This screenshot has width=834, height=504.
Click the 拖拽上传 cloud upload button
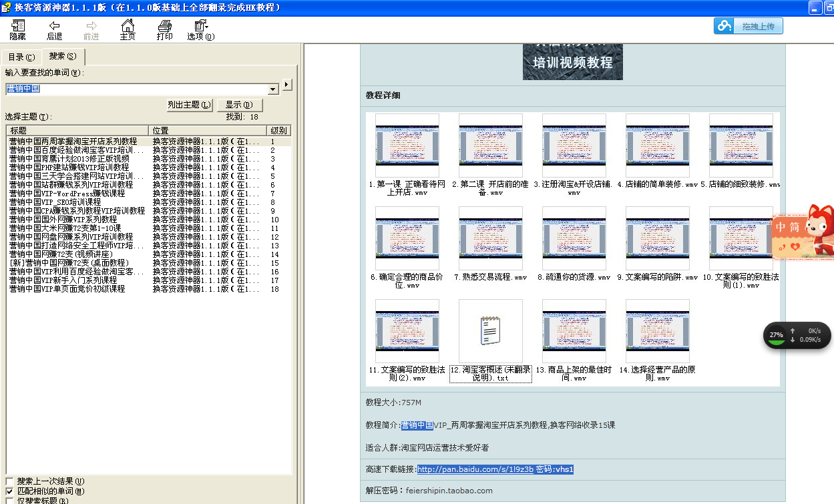pyautogui.click(x=748, y=26)
